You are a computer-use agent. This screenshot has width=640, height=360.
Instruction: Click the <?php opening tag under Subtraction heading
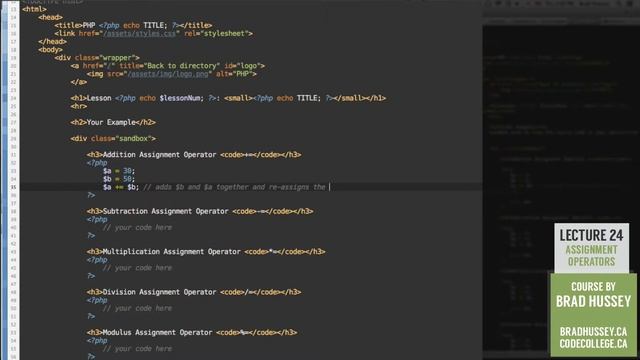(97, 220)
